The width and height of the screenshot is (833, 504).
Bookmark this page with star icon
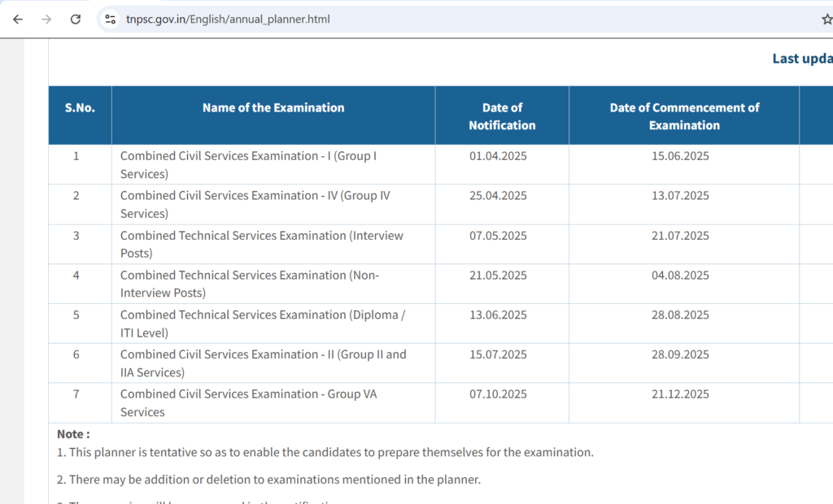[826, 20]
